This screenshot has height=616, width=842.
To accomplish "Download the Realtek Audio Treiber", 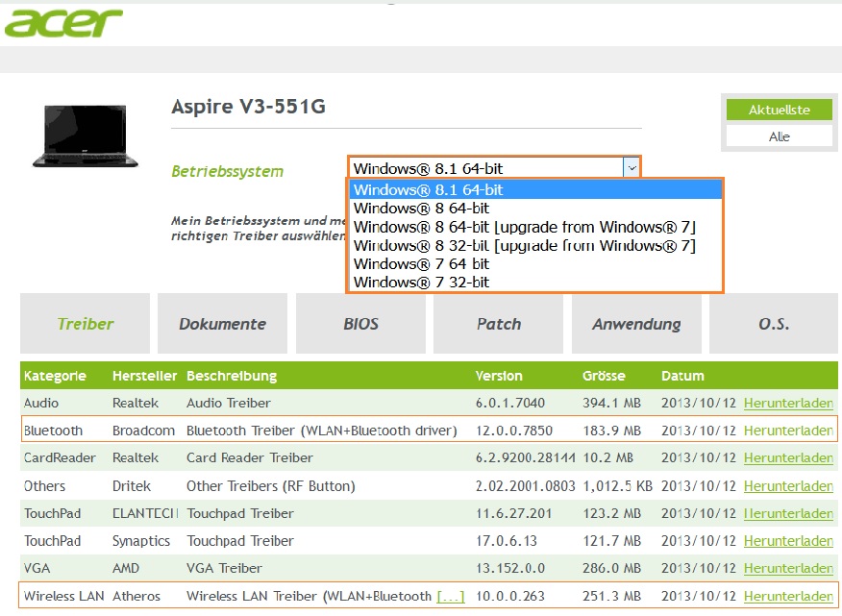I will click(788, 403).
